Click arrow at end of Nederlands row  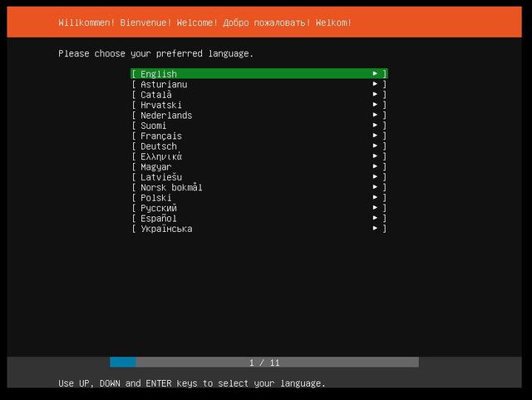375,115
